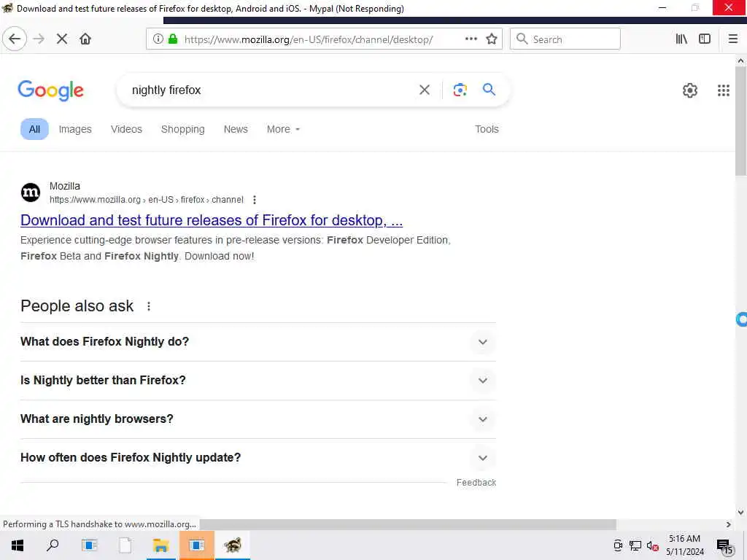Toggle the sidebar view icon
Screen dimensions: 747x560
705,39
